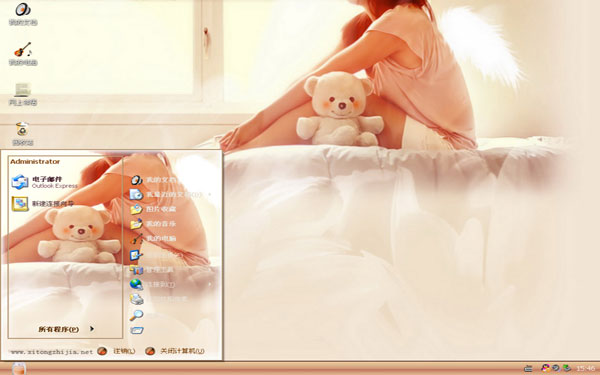600x375 pixels.
Task: Open the recycle bin desktop icon
Action: tap(23, 134)
